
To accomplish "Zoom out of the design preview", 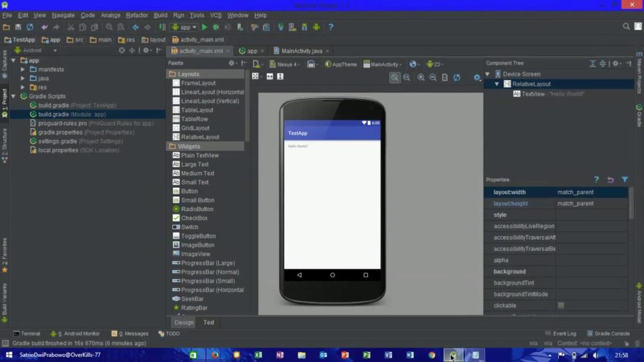I will coord(433,77).
